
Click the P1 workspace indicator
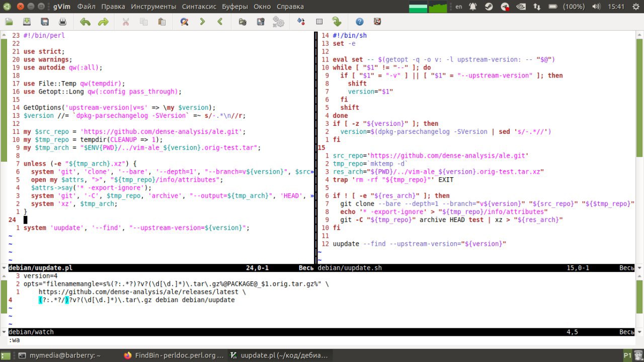[x=627, y=355]
